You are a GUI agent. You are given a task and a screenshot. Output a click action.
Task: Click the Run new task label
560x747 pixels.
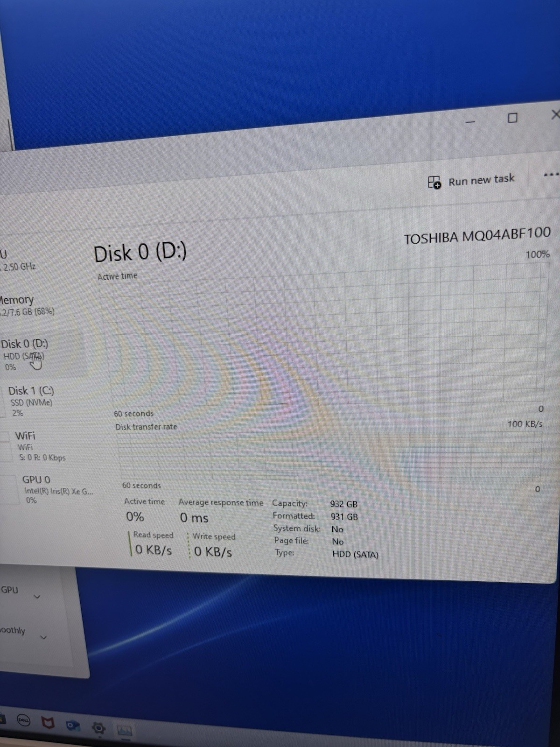(x=481, y=180)
